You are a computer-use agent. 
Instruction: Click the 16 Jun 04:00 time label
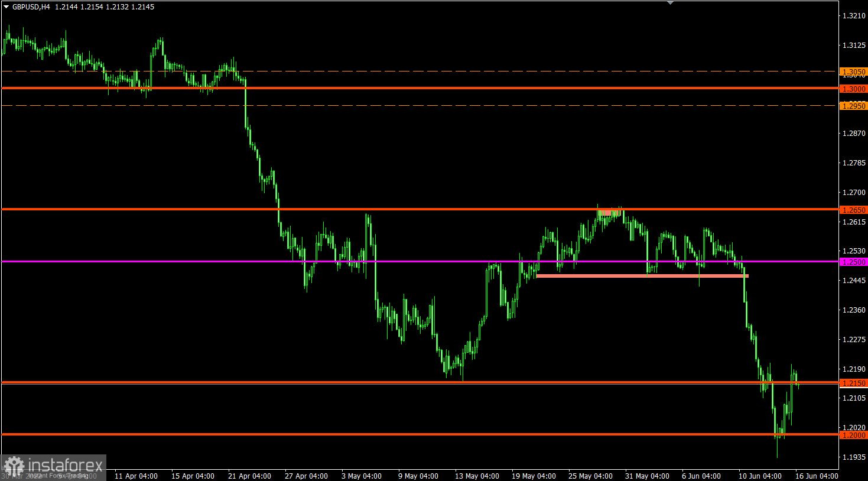tap(816, 476)
